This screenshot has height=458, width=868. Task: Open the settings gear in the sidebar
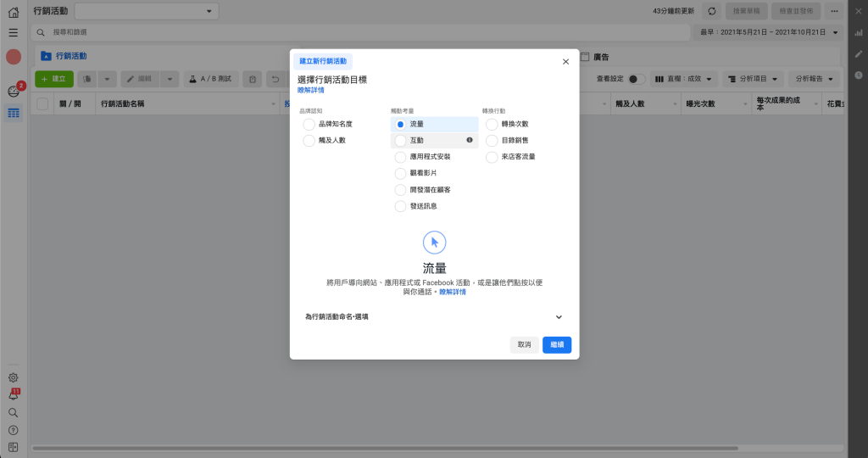tap(13, 377)
